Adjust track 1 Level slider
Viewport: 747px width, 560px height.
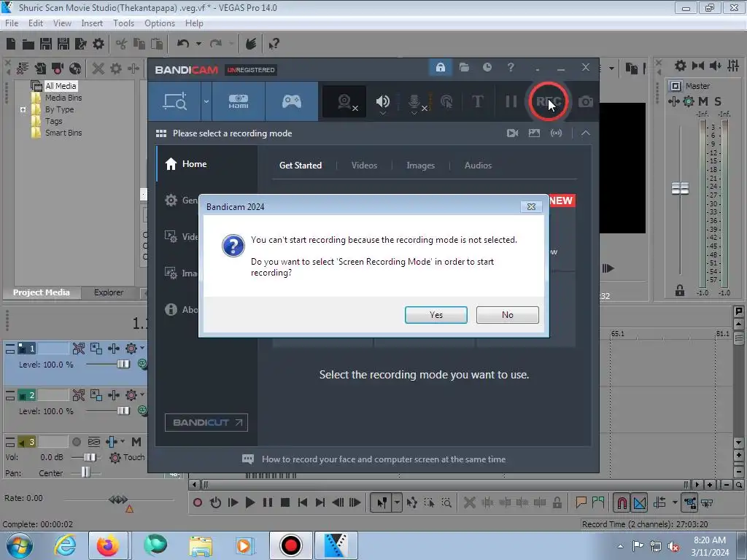123,365
